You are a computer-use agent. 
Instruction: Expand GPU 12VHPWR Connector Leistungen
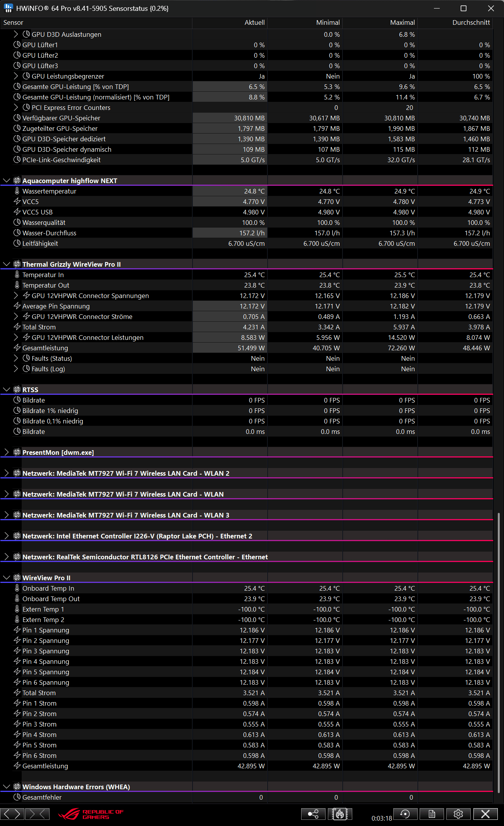(x=16, y=337)
